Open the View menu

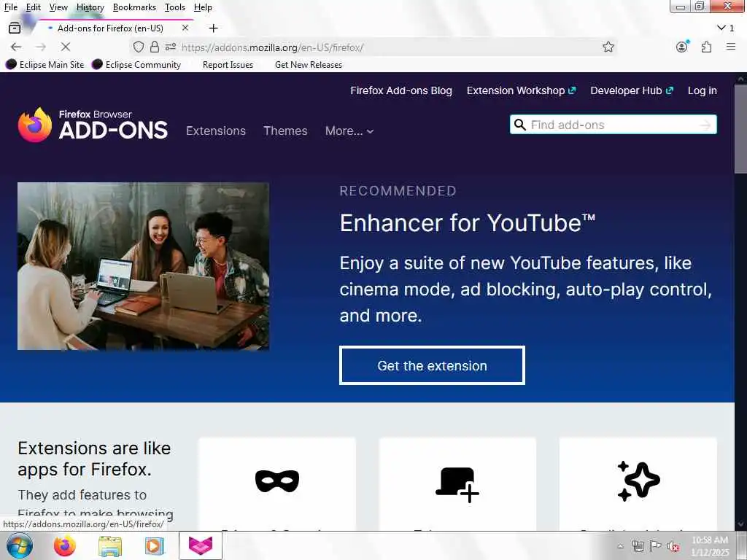(x=58, y=7)
